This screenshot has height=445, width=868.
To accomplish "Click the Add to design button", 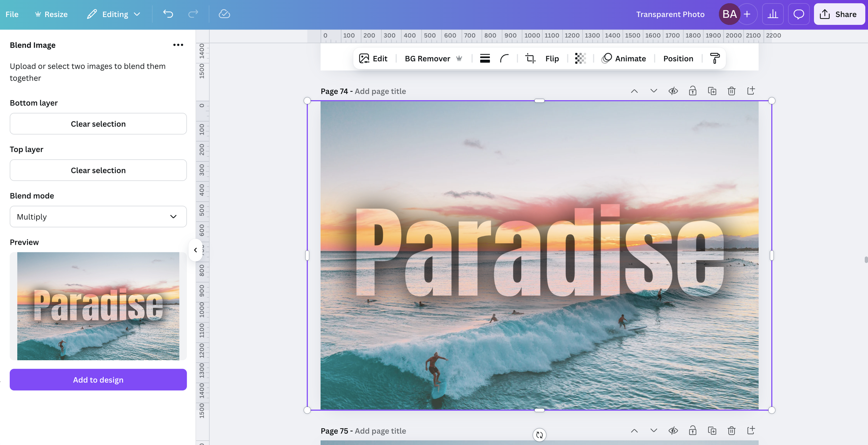I will [98, 380].
